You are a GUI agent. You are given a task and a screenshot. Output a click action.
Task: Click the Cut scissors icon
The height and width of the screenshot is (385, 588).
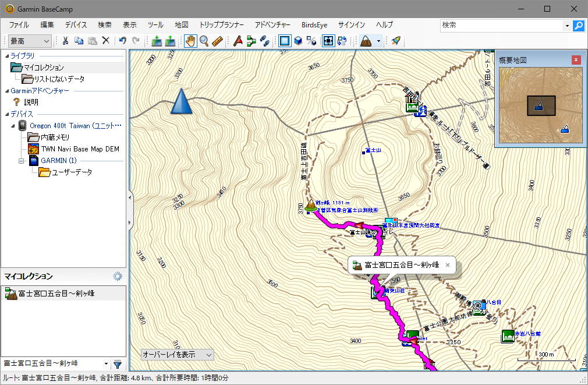(65, 41)
